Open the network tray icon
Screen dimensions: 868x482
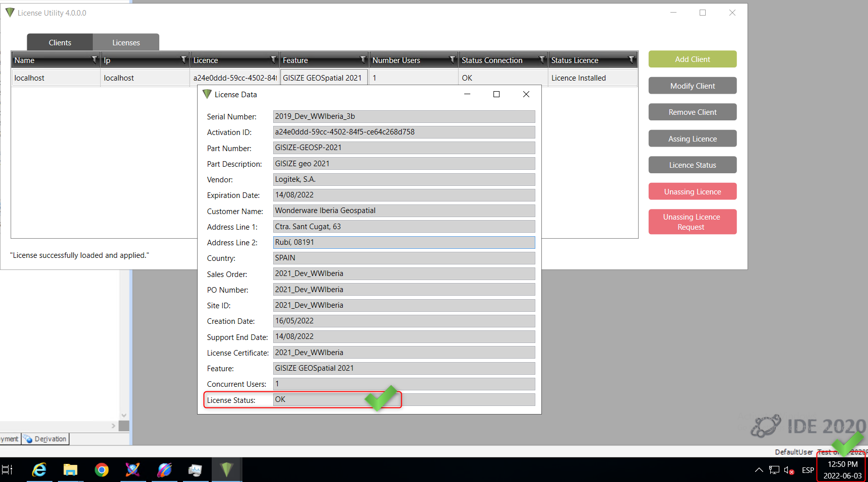click(x=774, y=470)
